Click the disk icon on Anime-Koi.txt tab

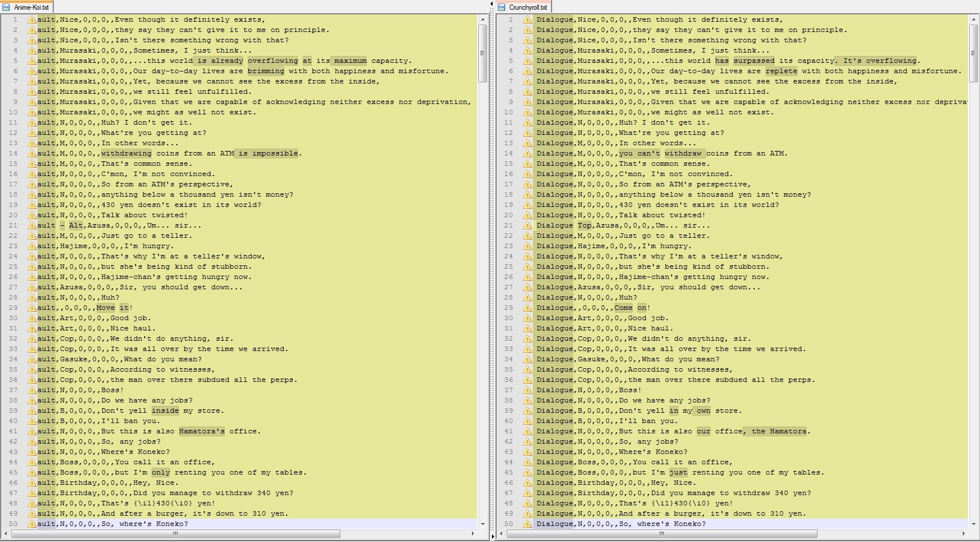pos(7,7)
